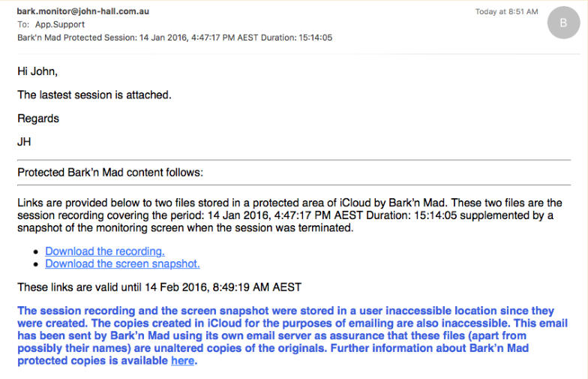Open the Download the recording link
Image resolution: width=588 pixels, height=379 pixels.
pos(104,251)
